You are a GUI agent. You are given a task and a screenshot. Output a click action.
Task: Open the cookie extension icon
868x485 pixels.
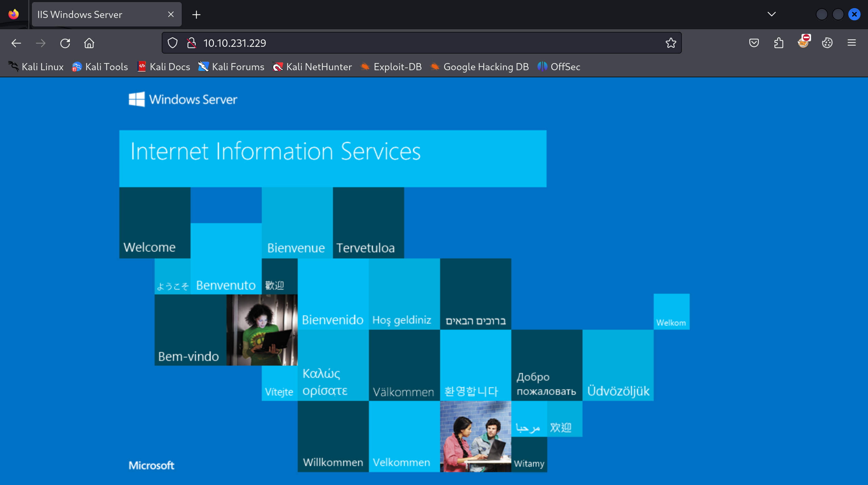click(827, 43)
